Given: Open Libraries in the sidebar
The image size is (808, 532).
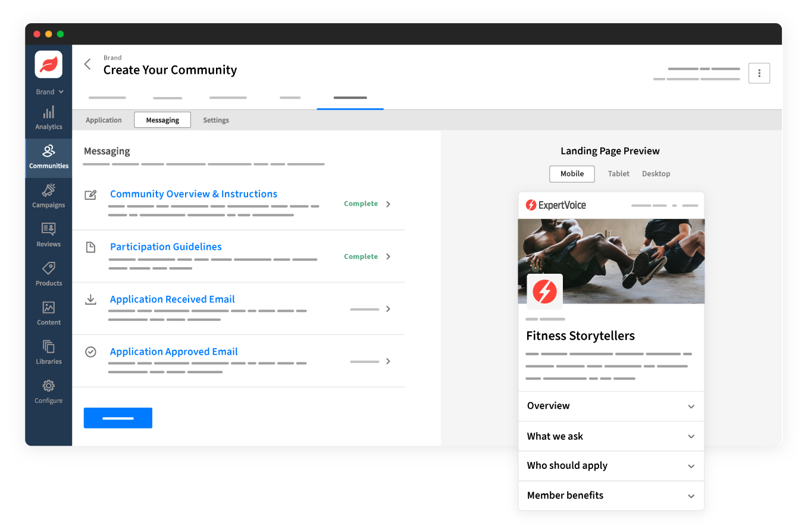Looking at the screenshot, I should 49,353.
